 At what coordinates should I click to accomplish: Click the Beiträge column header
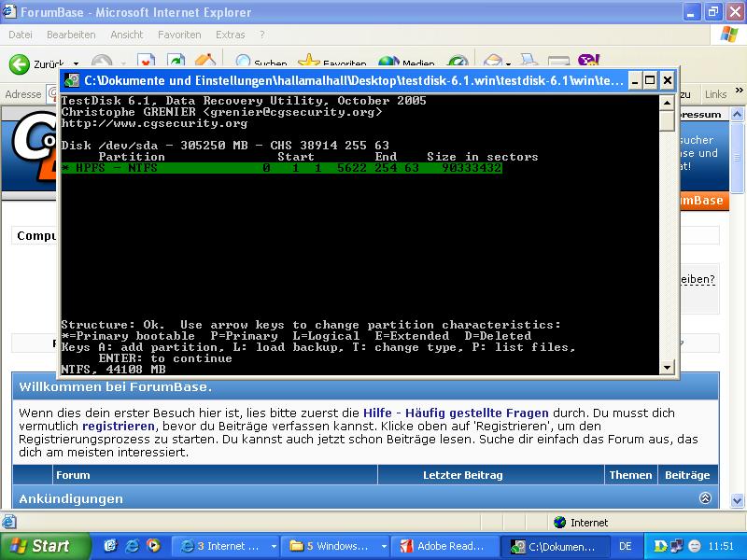(x=687, y=475)
